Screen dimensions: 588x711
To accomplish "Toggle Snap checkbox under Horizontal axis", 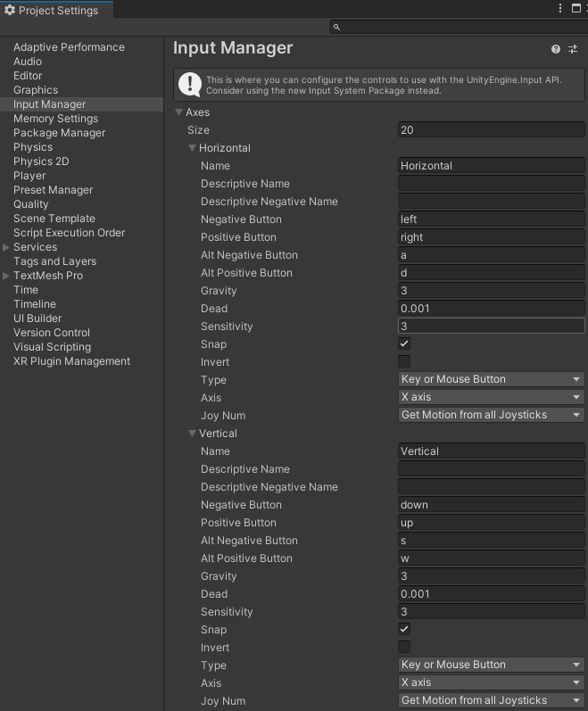I will click(x=404, y=343).
